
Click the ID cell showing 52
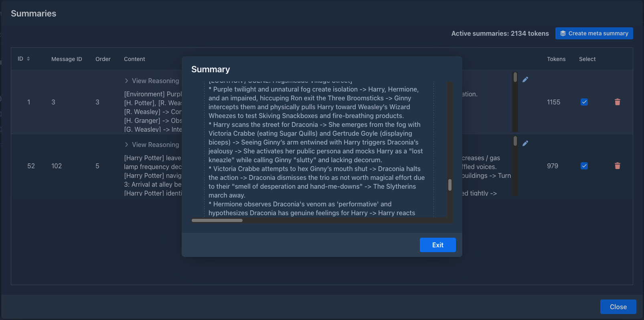pos(31,166)
